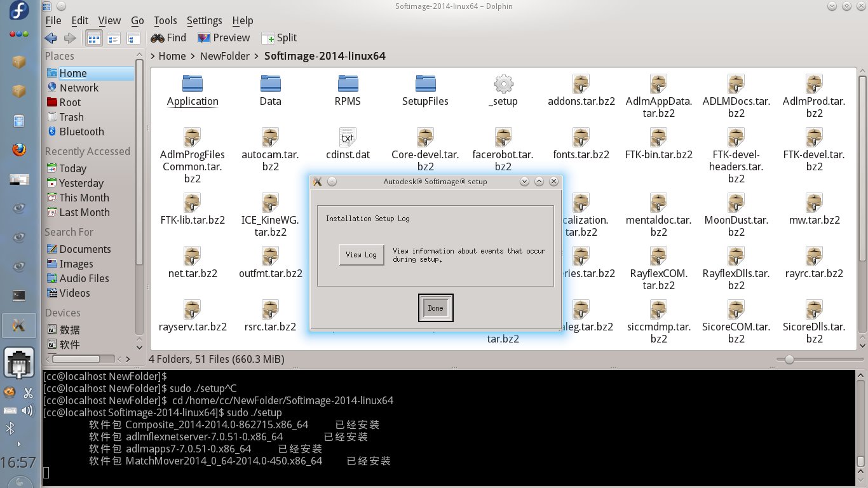
Task: Select Home in Places panel
Action: coord(89,73)
